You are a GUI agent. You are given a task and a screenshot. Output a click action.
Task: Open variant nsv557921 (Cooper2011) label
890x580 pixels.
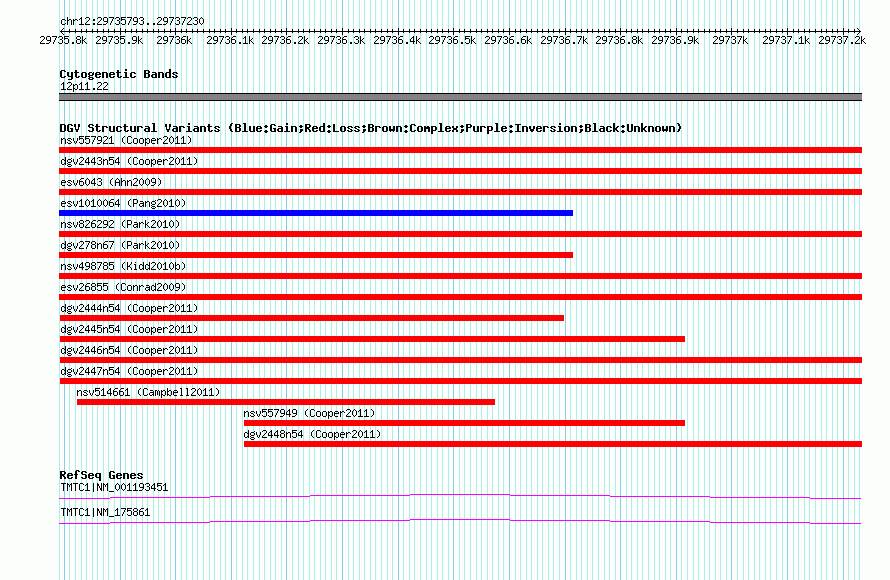pos(126,140)
